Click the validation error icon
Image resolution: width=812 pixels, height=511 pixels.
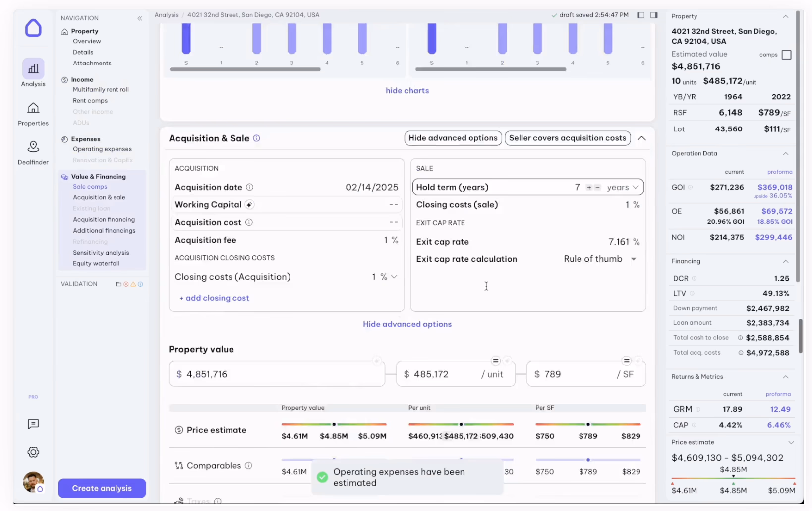tap(126, 284)
